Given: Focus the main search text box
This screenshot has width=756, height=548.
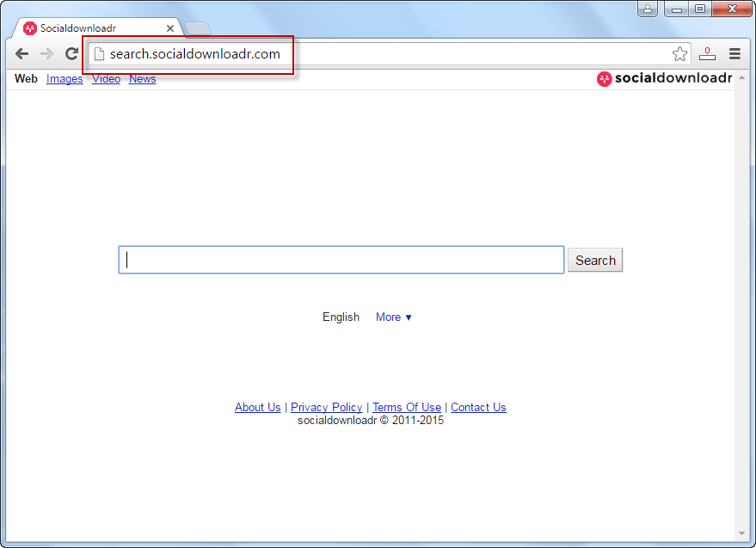Looking at the screenshot, I should [341, 260].
